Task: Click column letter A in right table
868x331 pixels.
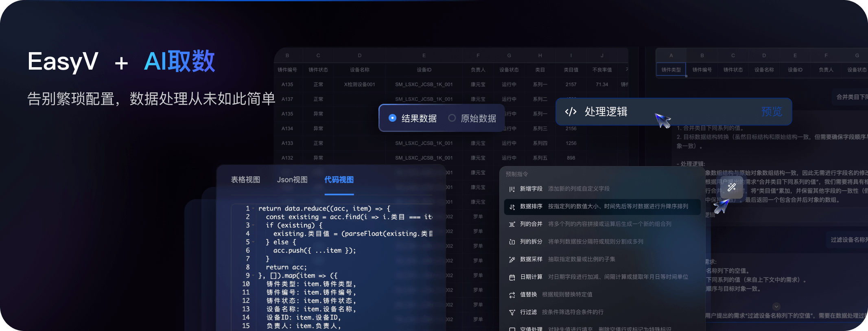Action: coord(671,55)
